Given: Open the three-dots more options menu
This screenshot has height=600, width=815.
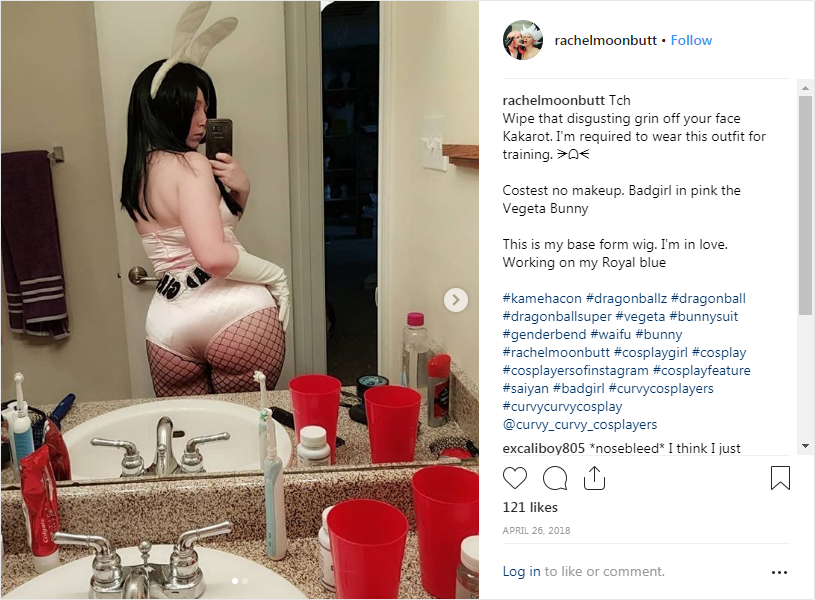Looking at the screenshot, I should pyautogui.click(x=779, y=572).
